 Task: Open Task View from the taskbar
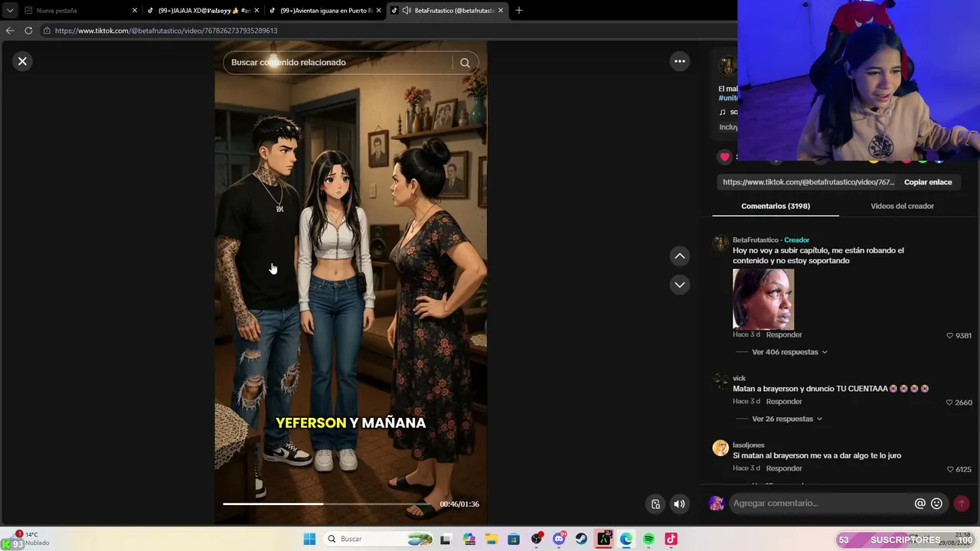446,539
